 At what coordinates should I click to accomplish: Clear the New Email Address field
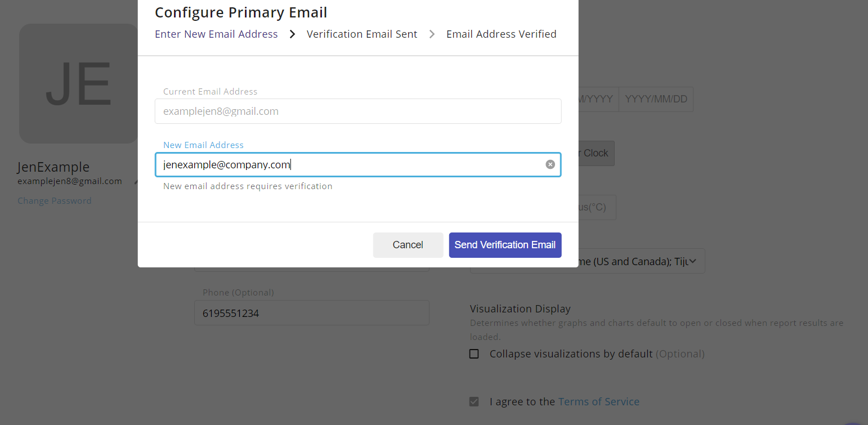point(550,164)
